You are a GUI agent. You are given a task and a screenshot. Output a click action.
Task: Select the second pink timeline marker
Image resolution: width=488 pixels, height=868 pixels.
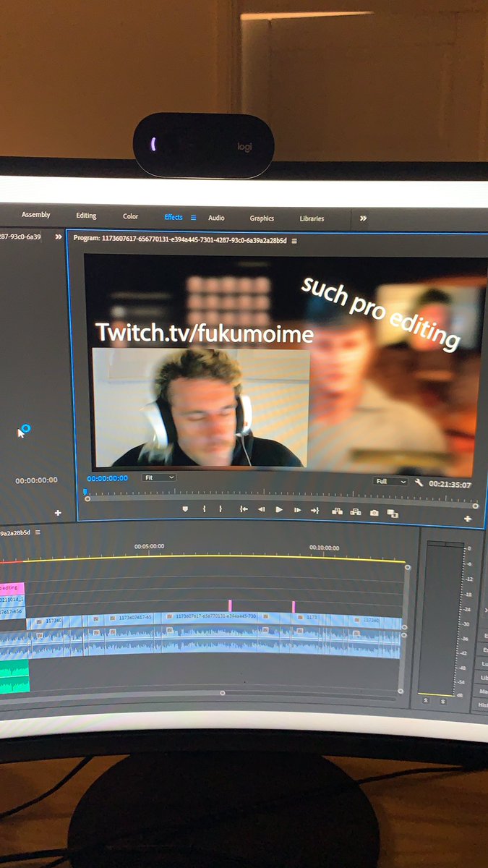[x=293, y=606]
